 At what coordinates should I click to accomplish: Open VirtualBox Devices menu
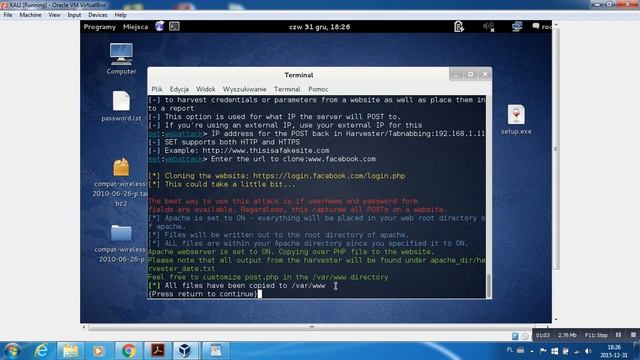(98, 15)
